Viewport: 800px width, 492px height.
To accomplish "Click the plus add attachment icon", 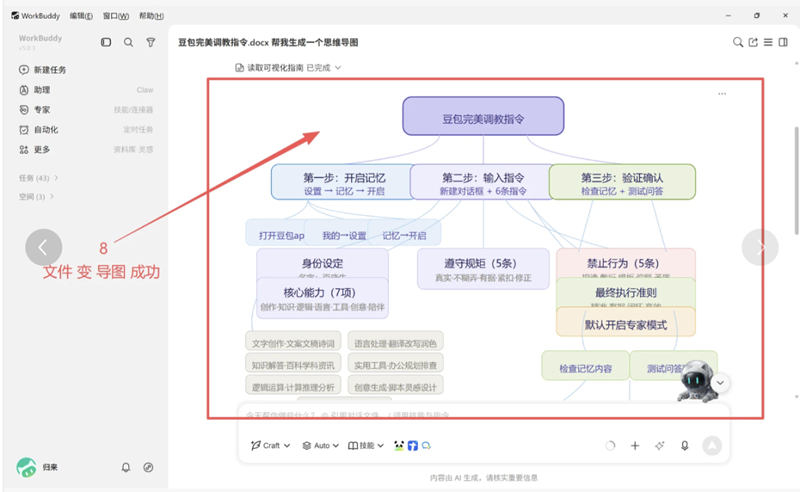I will [x=635, y=446].
